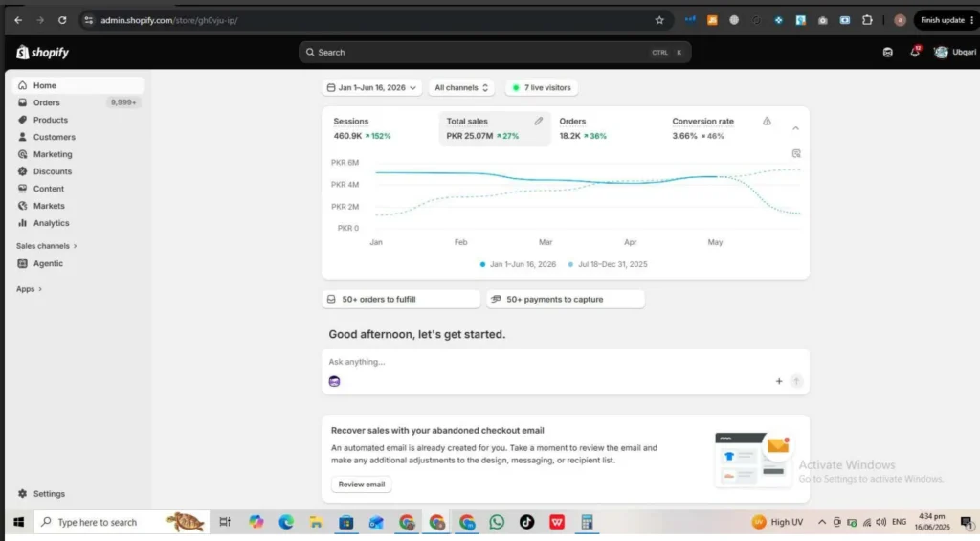
Task: Collapse the metrics chart with chevron
Action: (x=795, y=128)
